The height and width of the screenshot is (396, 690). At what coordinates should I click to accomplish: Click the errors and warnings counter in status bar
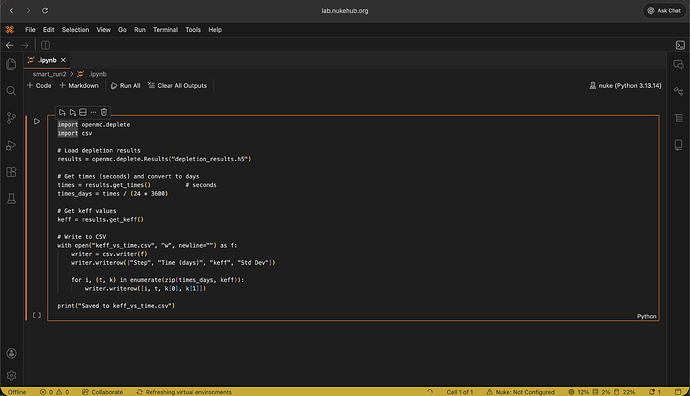pyautogui.click(x=55, y=392)
